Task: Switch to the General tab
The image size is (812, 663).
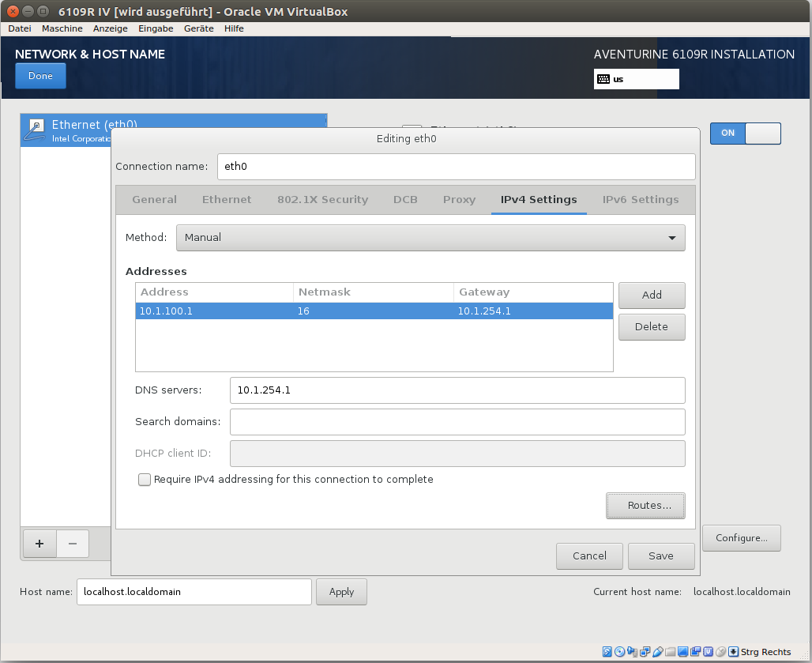Action: click(x=154, y=200)
